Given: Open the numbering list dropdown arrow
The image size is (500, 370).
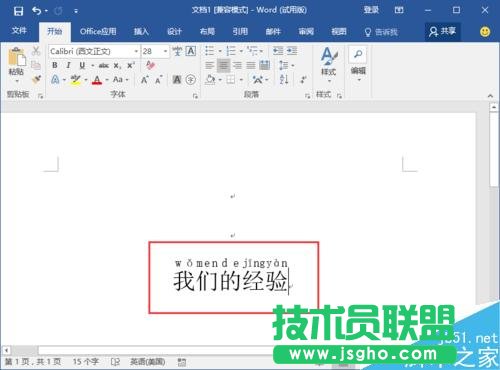Looking at the screenshot, I should tap(241, 51).
